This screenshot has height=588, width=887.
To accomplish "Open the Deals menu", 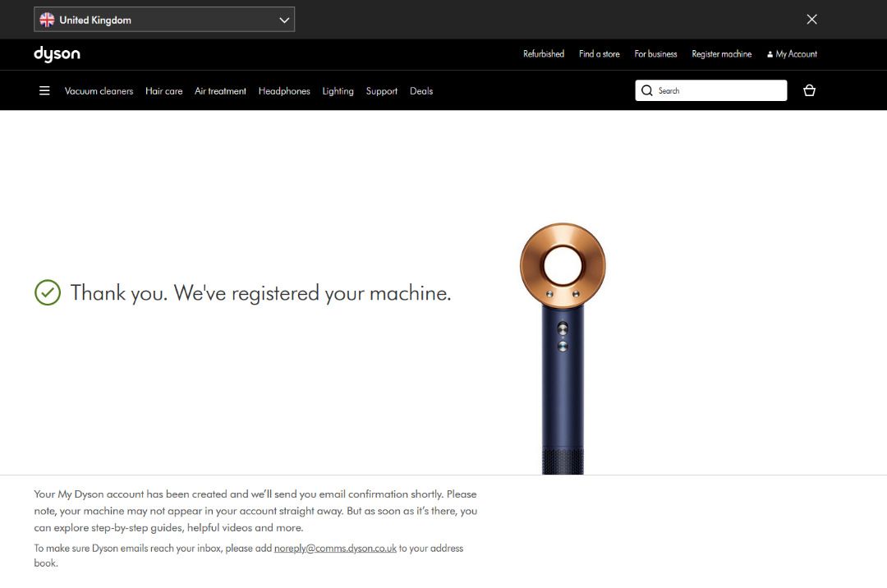I will [x=421, y=91].
